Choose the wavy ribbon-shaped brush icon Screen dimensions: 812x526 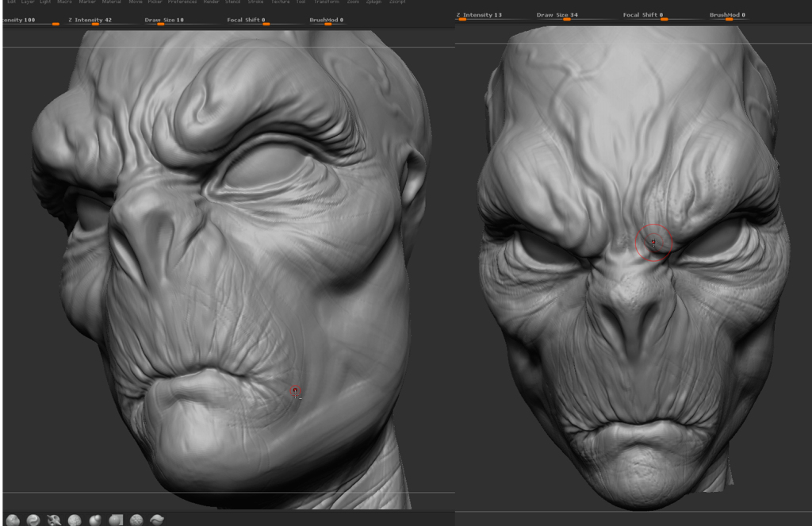[157, 520]
